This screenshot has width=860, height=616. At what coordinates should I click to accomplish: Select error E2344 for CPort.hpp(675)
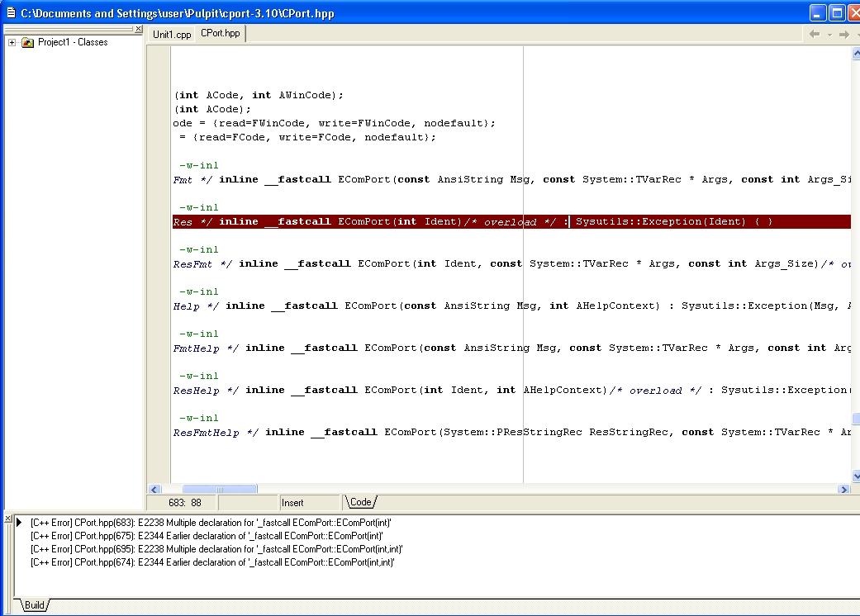[x=207, y=536]
